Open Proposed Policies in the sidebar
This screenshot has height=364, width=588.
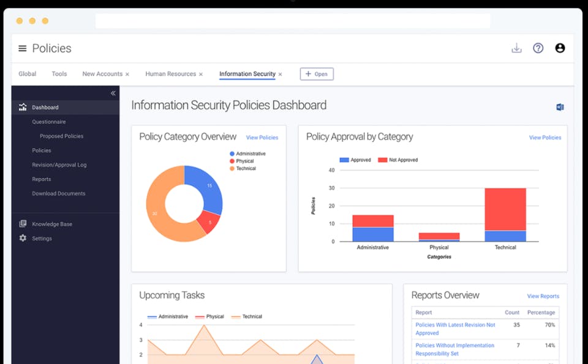(x=61, y=136)
